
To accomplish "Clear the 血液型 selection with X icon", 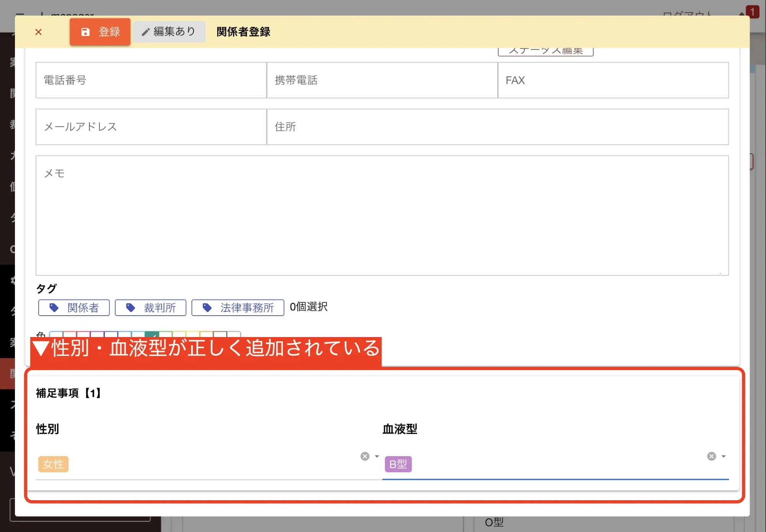I will (712, 456).
